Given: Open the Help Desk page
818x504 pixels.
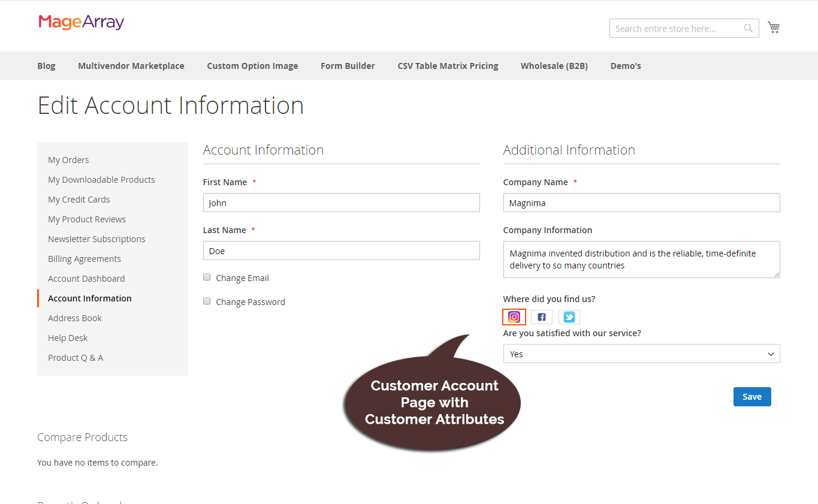Looking at the screenshot, I should 67,337.
